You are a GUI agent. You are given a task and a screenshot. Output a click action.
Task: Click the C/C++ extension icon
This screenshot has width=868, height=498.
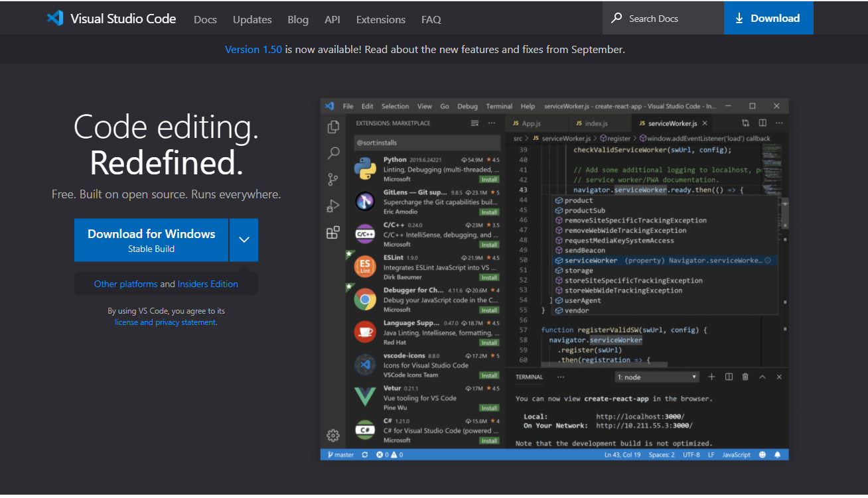click(x=365, y=234)
